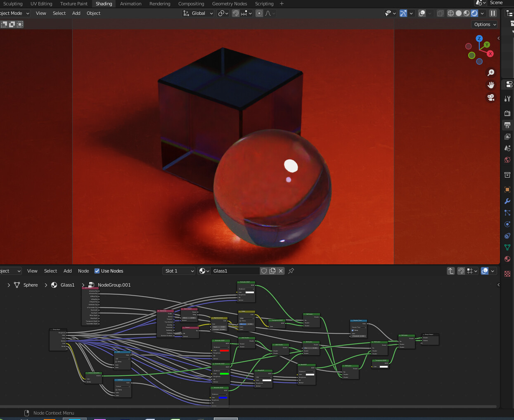Open the Slot 1 material slot dropdown
514x420 pixels.
click(179, 271)
